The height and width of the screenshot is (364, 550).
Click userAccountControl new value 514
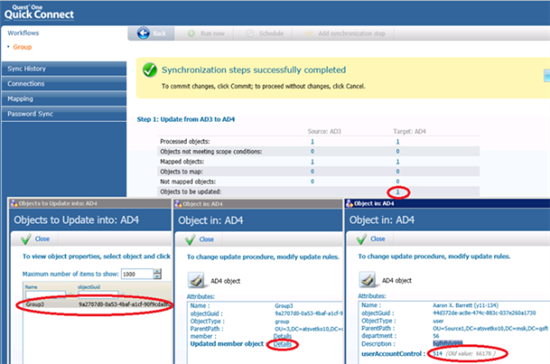click(x=437, y=353)
